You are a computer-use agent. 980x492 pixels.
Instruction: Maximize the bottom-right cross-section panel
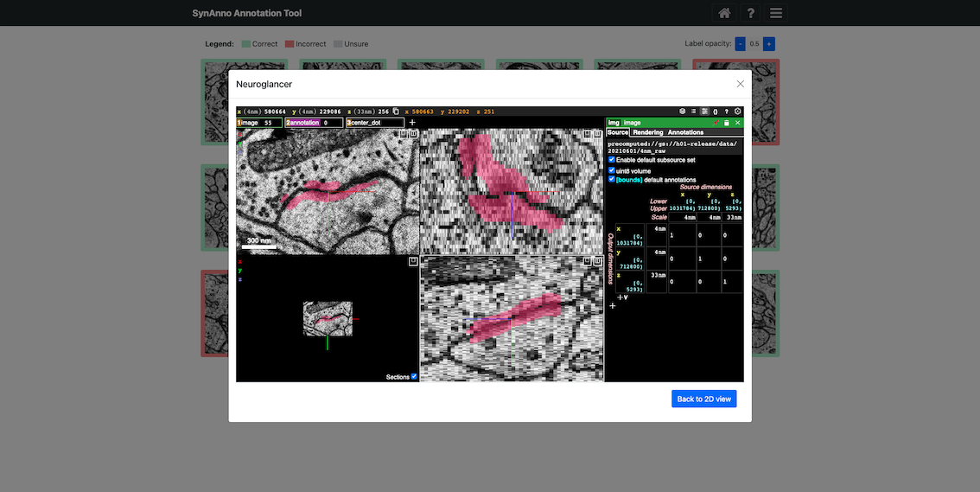coord(597,260)
